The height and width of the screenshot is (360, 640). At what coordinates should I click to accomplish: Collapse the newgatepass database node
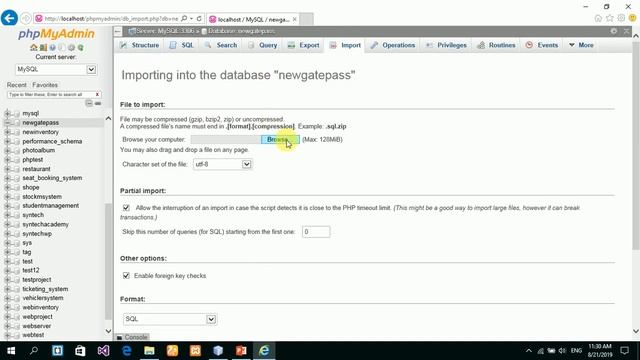tap(7, 122)
